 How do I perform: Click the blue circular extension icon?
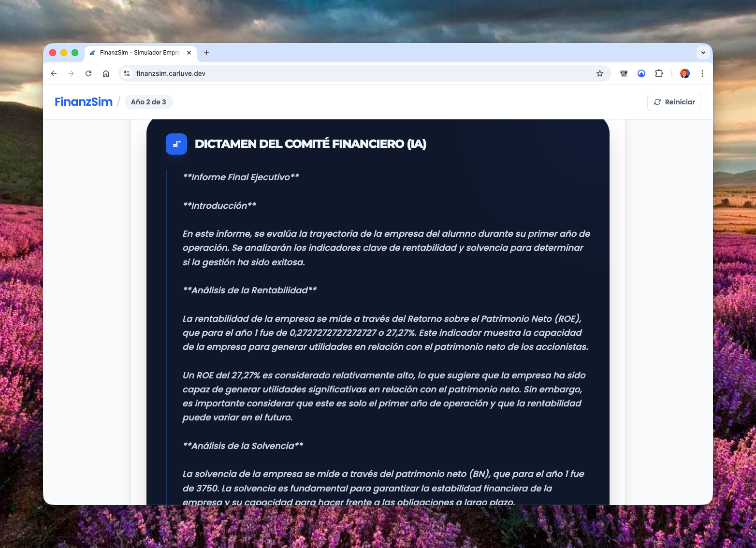[x=641, y=73]
